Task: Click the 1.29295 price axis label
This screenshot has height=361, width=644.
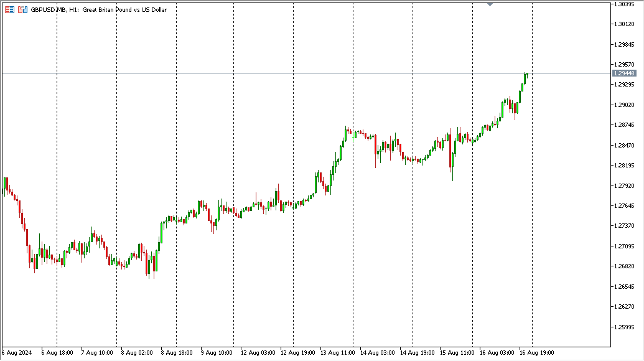Action: click(624, 85)
